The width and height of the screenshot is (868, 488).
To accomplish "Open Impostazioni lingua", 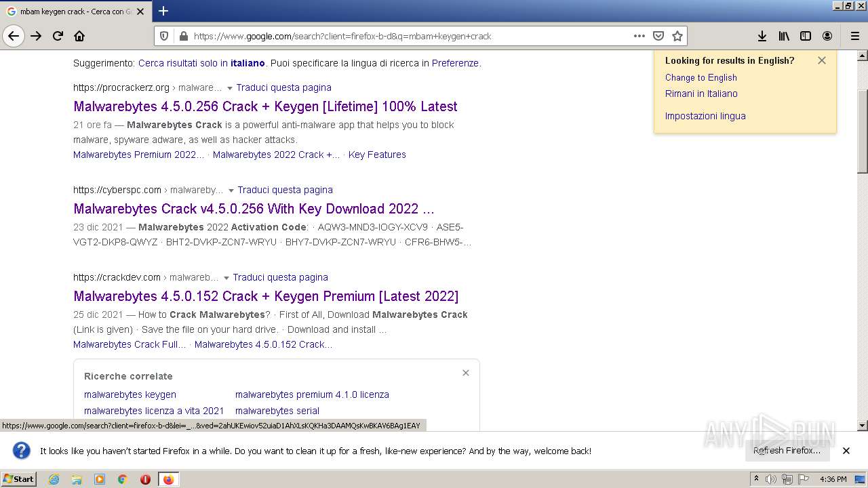I will tap(705, 116).
